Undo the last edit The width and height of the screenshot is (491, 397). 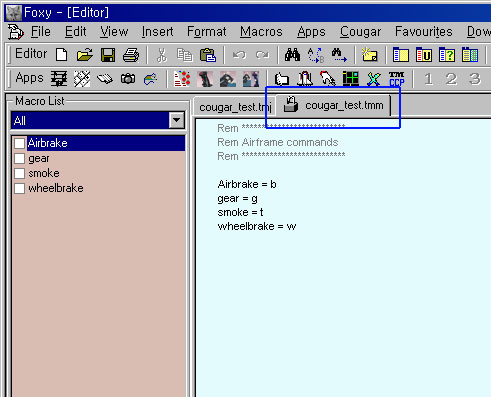[239, 55]
